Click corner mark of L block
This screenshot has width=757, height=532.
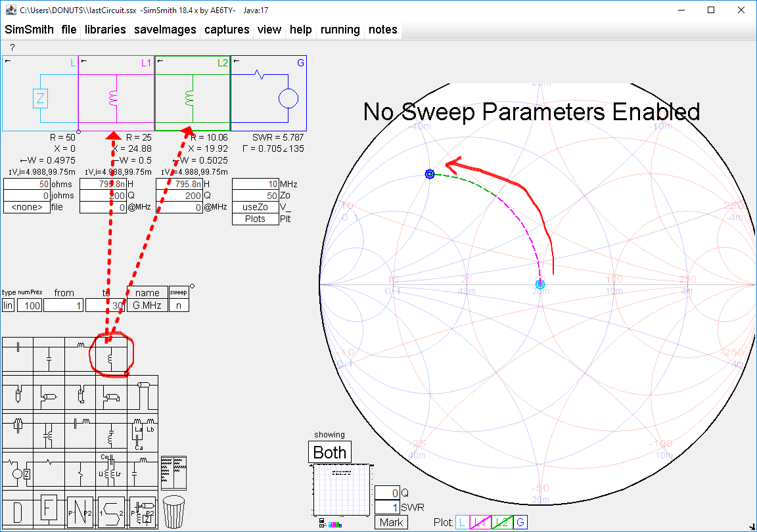[x=7, y=61]
